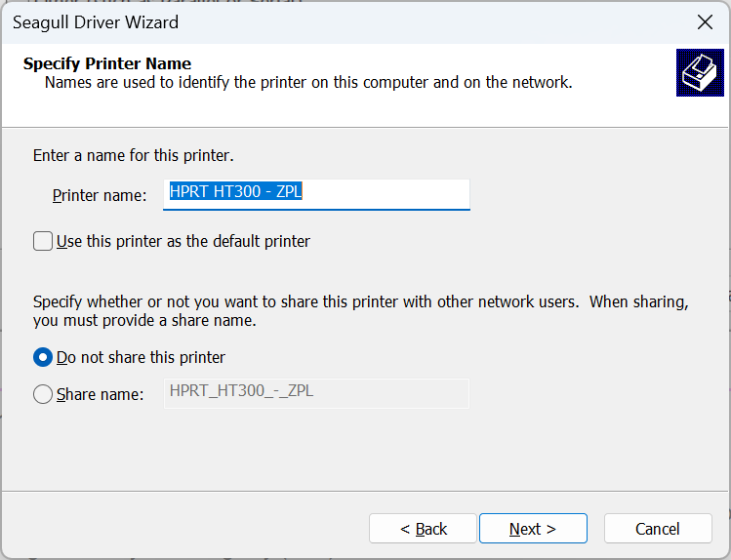Click the highlighted 'HPRT HT300 - ZPL' text
731x560 pixels.
pyautogui.click(x=235, y=192)
